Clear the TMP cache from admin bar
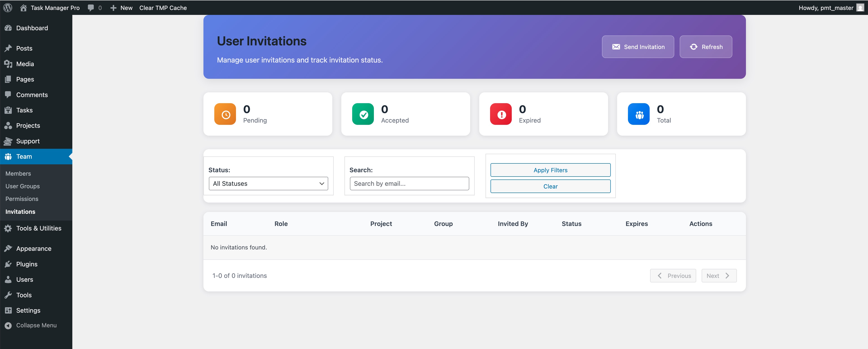The width and height of the screenshot is (868, 349). [163, 7]
